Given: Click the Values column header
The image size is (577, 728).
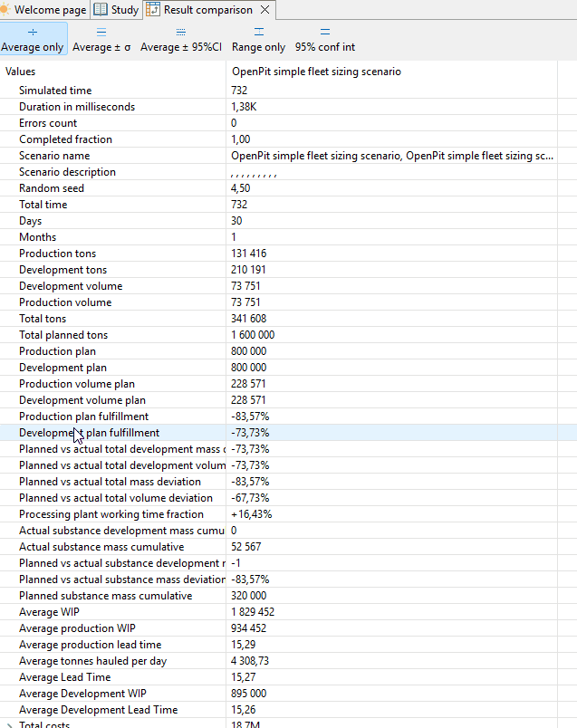Looking at the screenshot, I should point(21,72).
